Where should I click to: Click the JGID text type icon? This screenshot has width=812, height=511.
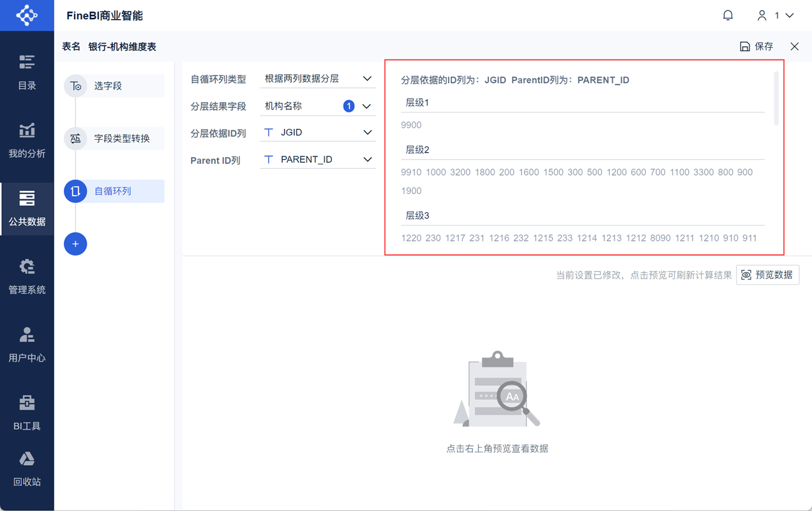269,132
